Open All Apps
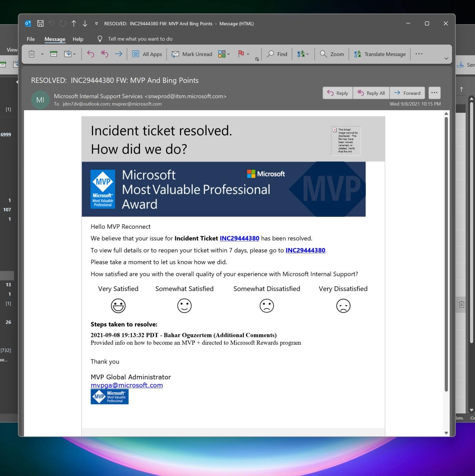Screen dimensions: 475x476 (147, 54)
